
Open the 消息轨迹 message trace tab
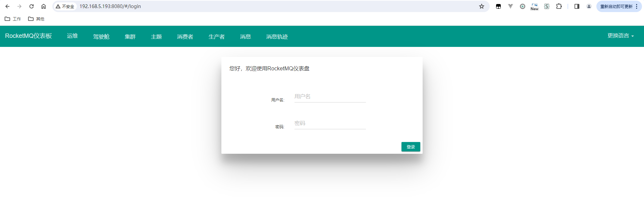[277, 37]
